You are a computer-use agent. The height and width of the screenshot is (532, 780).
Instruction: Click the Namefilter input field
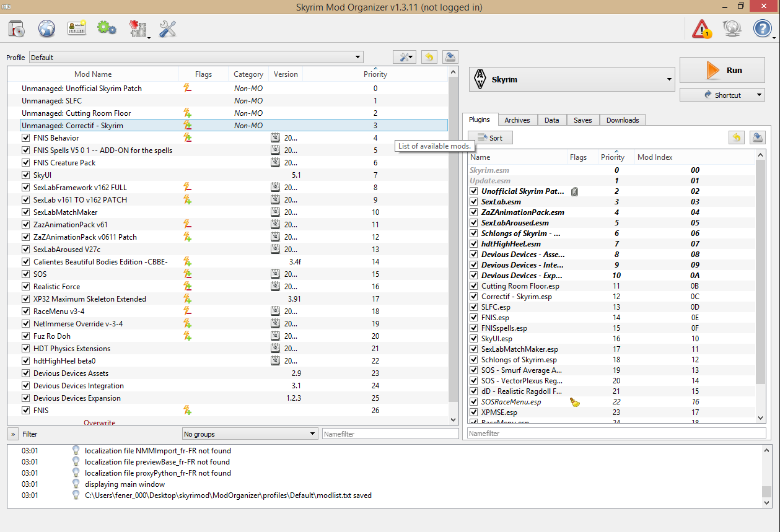point(390,434)
